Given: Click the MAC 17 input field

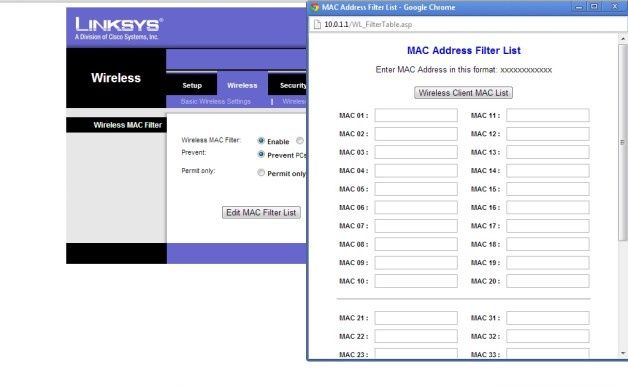Looking at the screenshot, I should [548, 226].
